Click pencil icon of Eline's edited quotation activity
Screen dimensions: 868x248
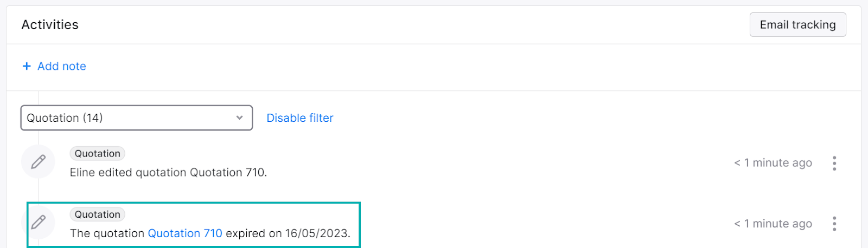point(38,161)
